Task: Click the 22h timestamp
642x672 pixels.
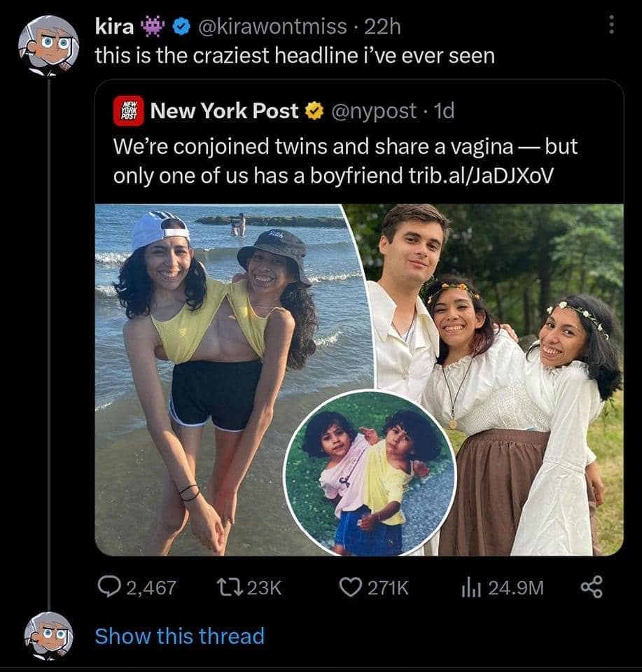Action: tap(384, 27)
